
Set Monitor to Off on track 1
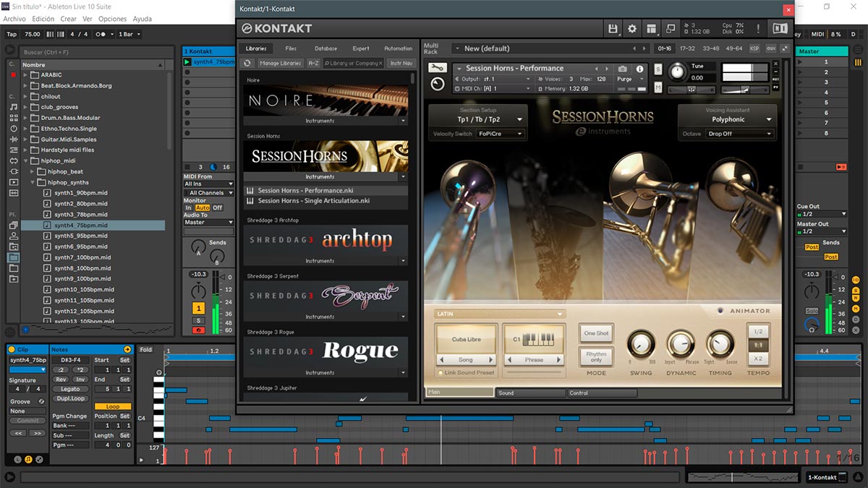pos(217,207)
